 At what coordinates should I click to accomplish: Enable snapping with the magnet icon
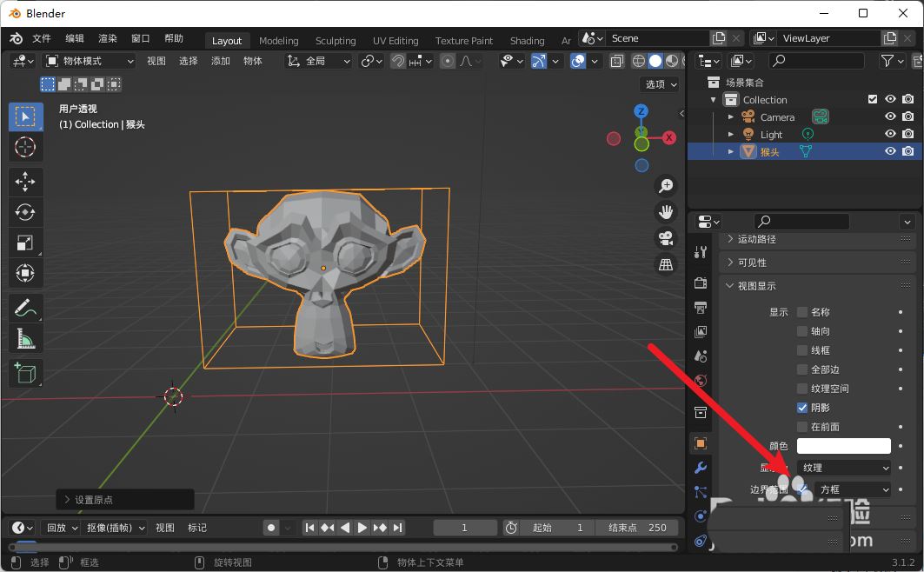point(400,61)
